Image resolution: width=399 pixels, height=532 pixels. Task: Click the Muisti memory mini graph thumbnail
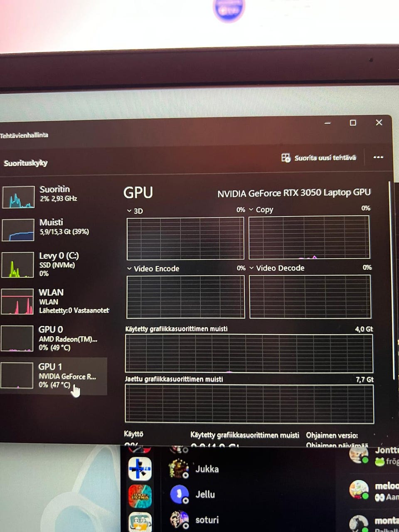point(18,230)
